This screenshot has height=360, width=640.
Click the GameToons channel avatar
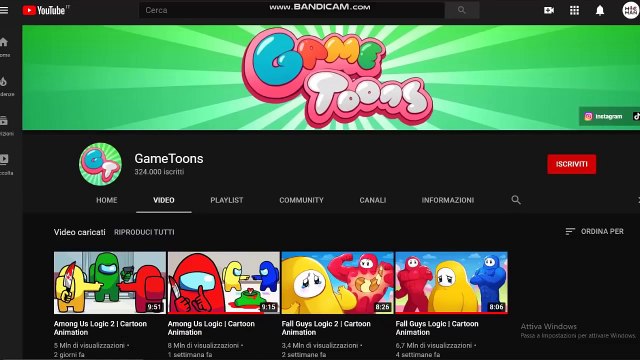click(100, 164)
